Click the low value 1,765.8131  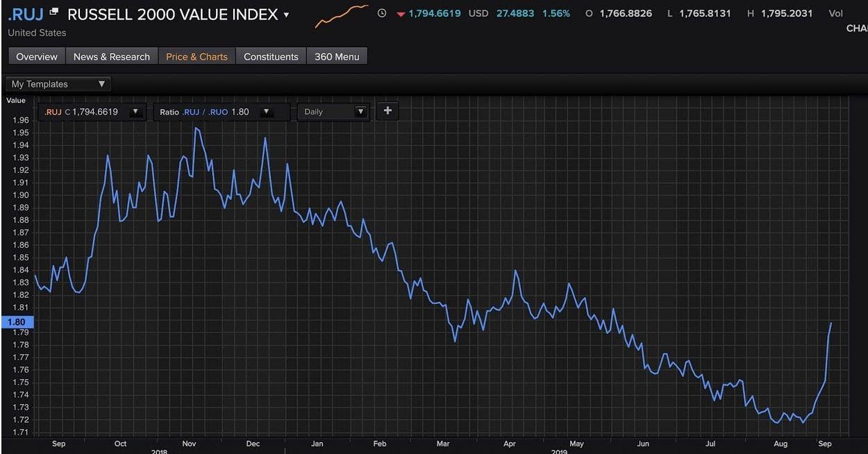click(x=705, y=13)
